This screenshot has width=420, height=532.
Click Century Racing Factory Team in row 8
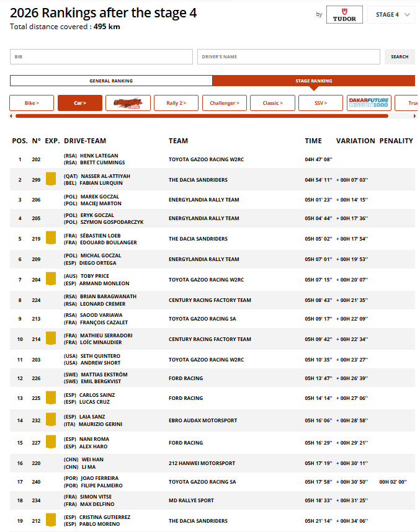point(210,300)
